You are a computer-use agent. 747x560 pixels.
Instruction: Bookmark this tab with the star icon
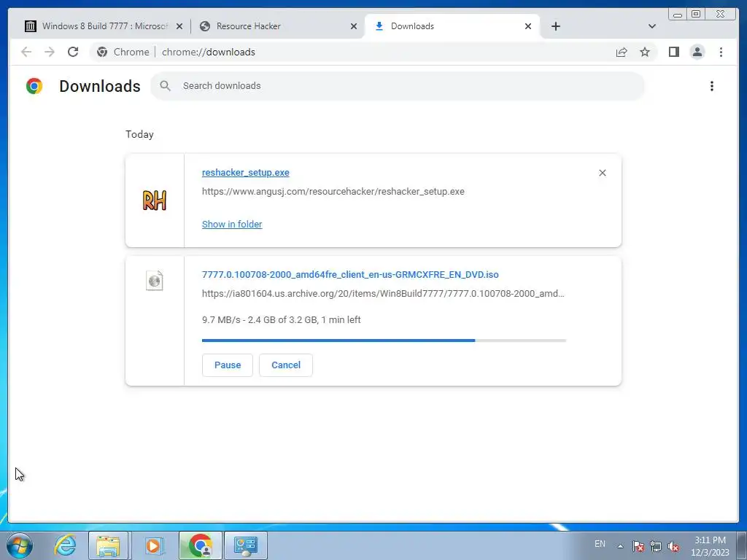(645, 52)
